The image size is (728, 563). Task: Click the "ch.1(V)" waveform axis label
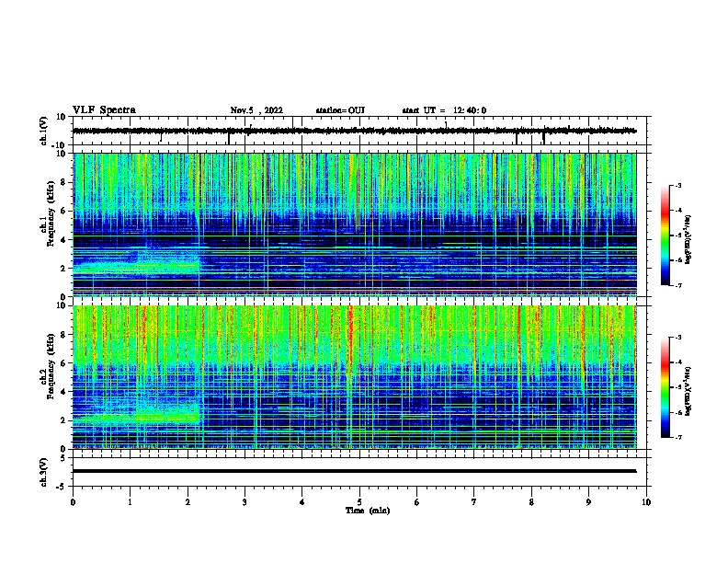pyautogui.click(x=43, y=131)
